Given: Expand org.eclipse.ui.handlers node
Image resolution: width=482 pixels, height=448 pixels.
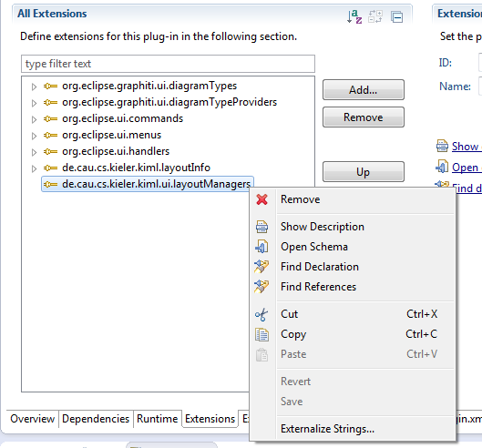Looking at the screenshot, I should point(34,152).
